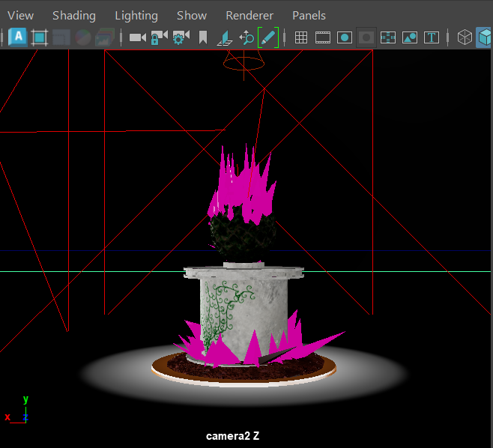
Task: Toggle the viewport Grid display
Action: pyautogui.click(x=301, y=37)
